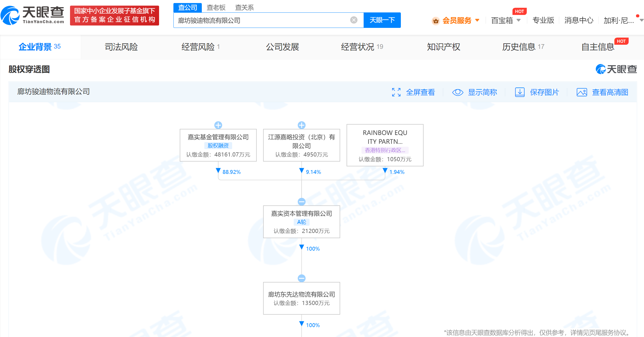Click the save image download icon
Image resolution: width=644 pixels, height=337 pixels.
point(520,92)
